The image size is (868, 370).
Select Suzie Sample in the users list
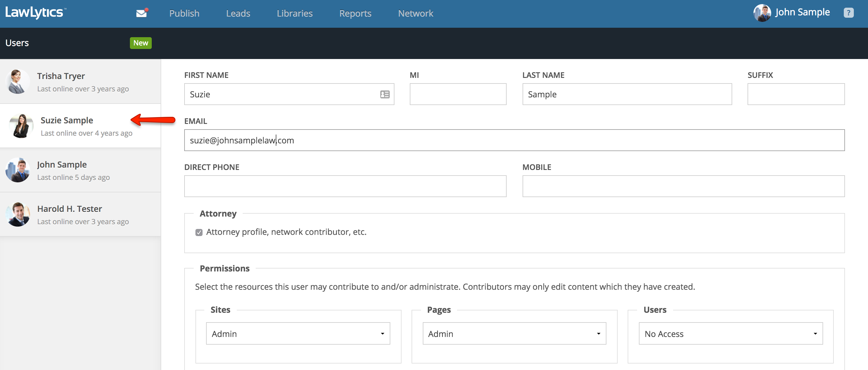(80, 126)
